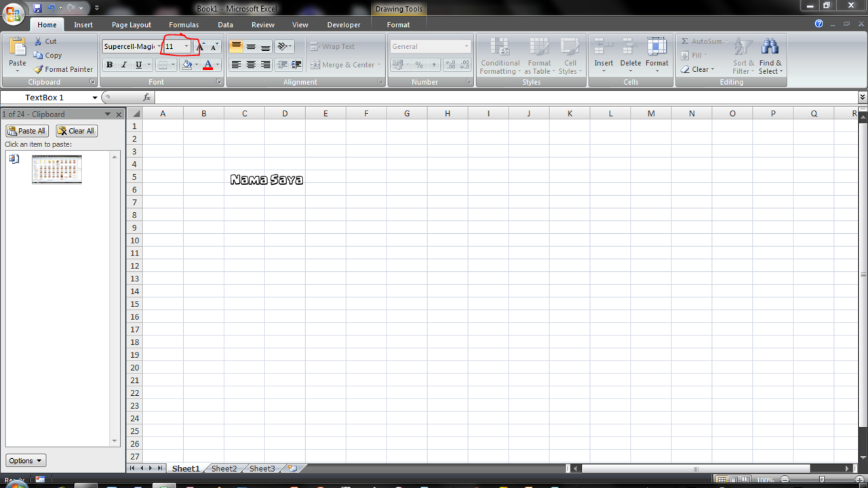Paste the clipboard screenshot thumbnail
The height and width of the screenshot is (488, 868).
57,169
